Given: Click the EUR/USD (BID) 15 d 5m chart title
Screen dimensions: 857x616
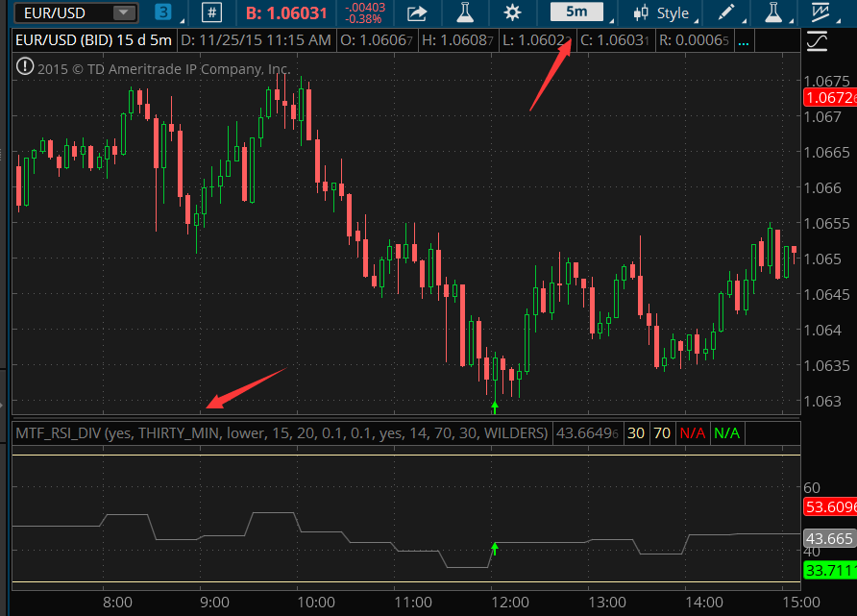Looking at the screenshot, I should click(x=93, y=40).
